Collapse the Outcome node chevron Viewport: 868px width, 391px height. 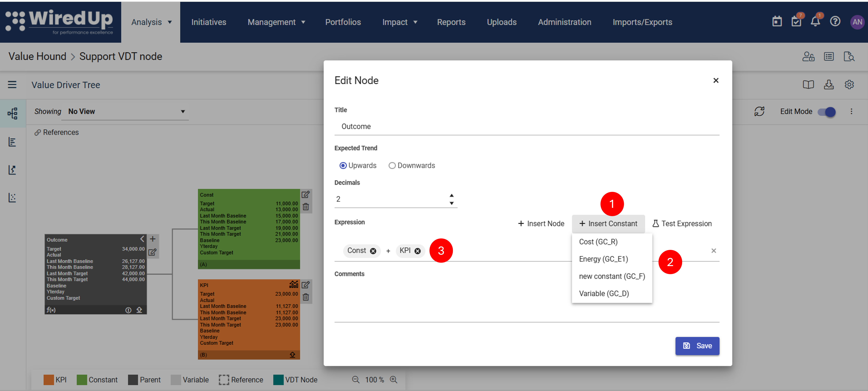pos(142,239)
